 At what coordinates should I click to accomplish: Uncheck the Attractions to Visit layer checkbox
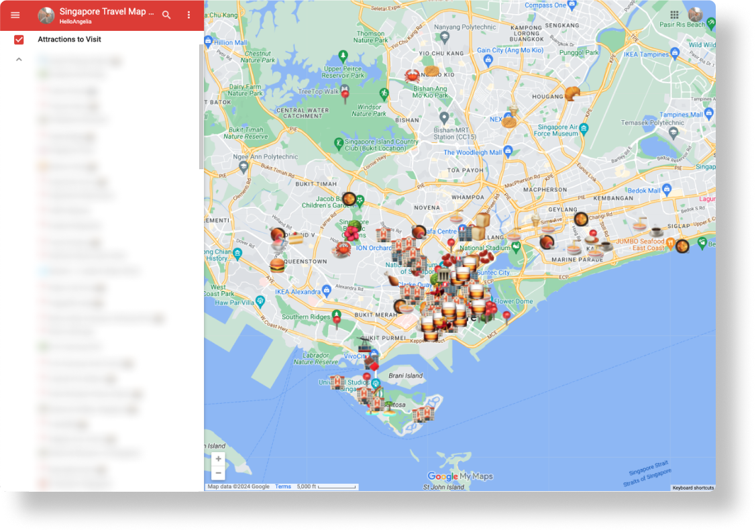[x=19, y=40]
